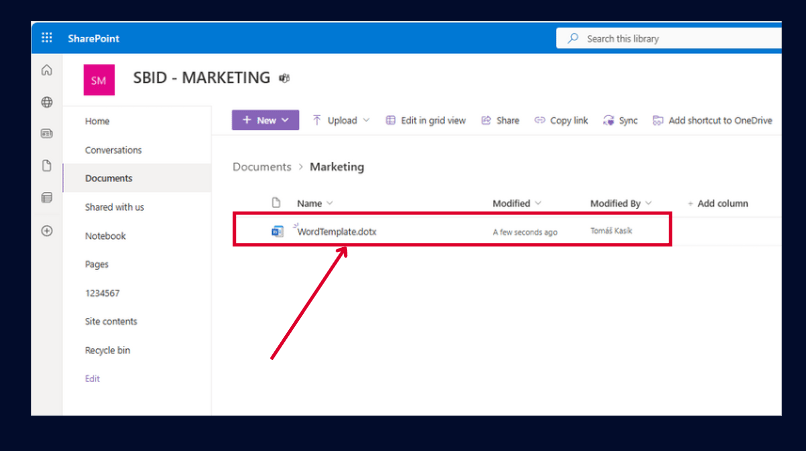Click the Create plus circle icon

coord(47,231)
